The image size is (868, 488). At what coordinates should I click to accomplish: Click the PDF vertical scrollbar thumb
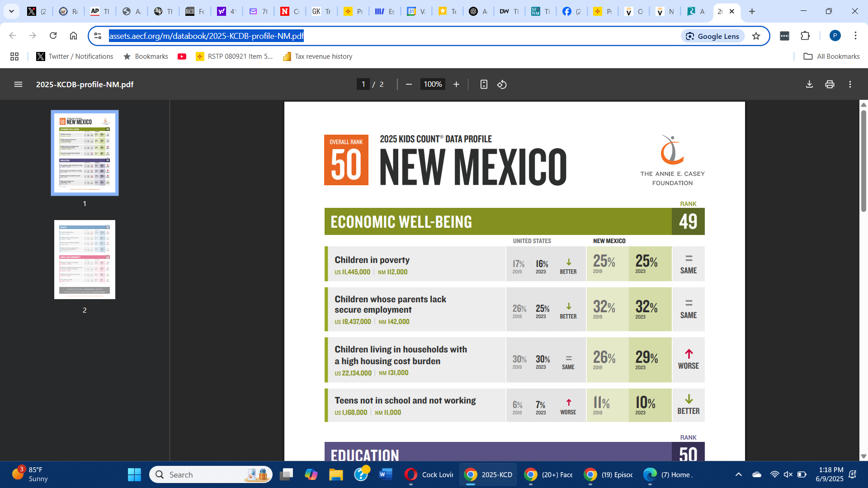coord(863,160)
